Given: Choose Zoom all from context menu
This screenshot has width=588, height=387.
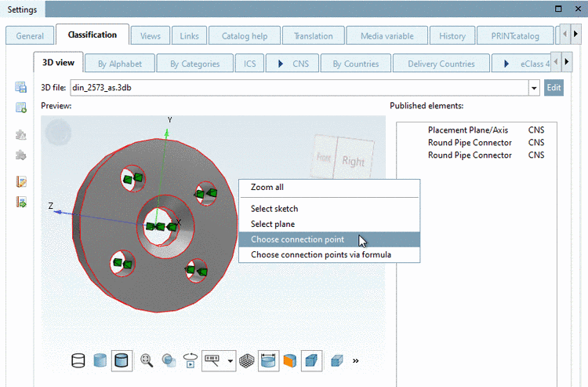Looking at the screenshot, I should tap(329, 188).
